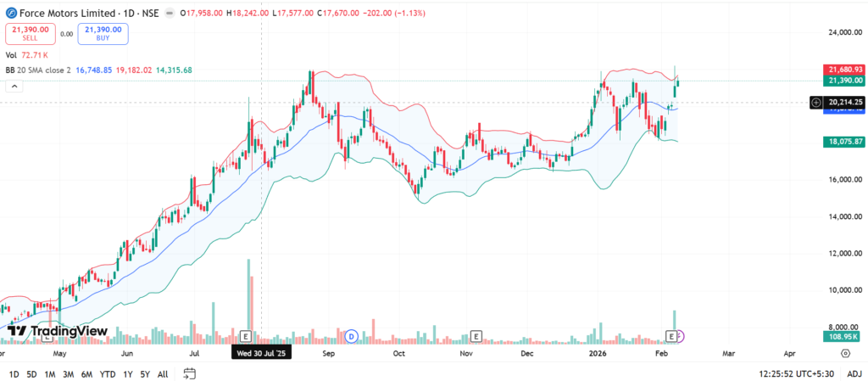Switch to the 5Y time range
The width and height of the screenshot is (868, 381).
point(145,373)
